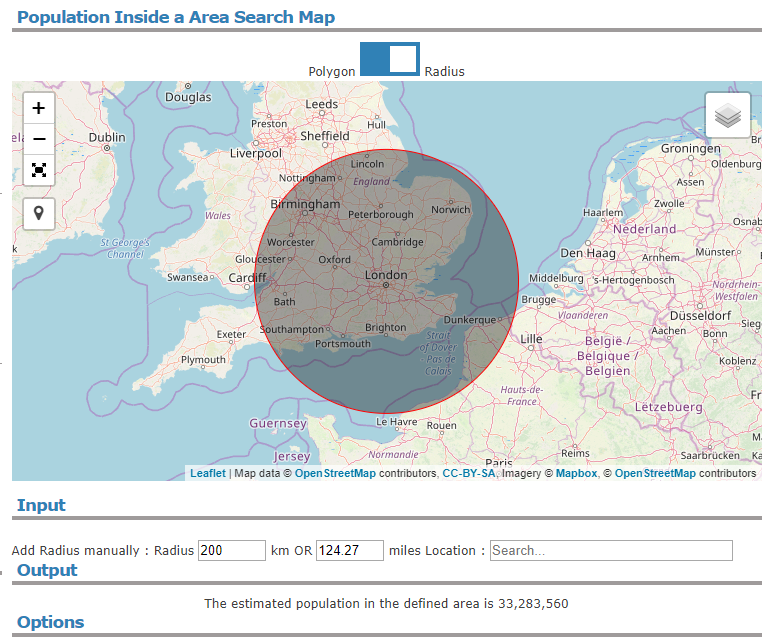Click the Radius km input field
The width and height of the screenshot is (777, 639).
pyautogui.click(x=231, y=550)
